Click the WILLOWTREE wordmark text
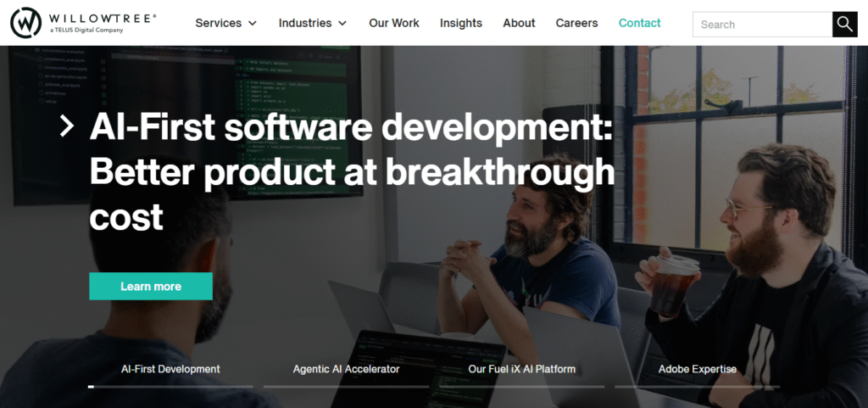This screenshot has height=408, width=868. 102,18
